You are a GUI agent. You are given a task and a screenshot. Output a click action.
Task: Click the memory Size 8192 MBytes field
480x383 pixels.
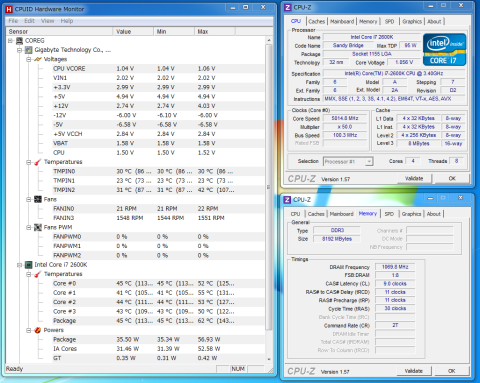337,239
